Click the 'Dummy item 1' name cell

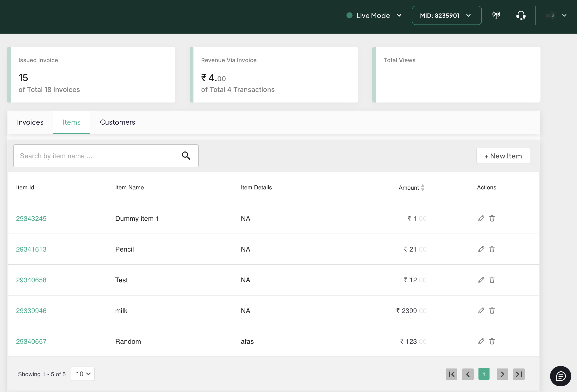137,218
